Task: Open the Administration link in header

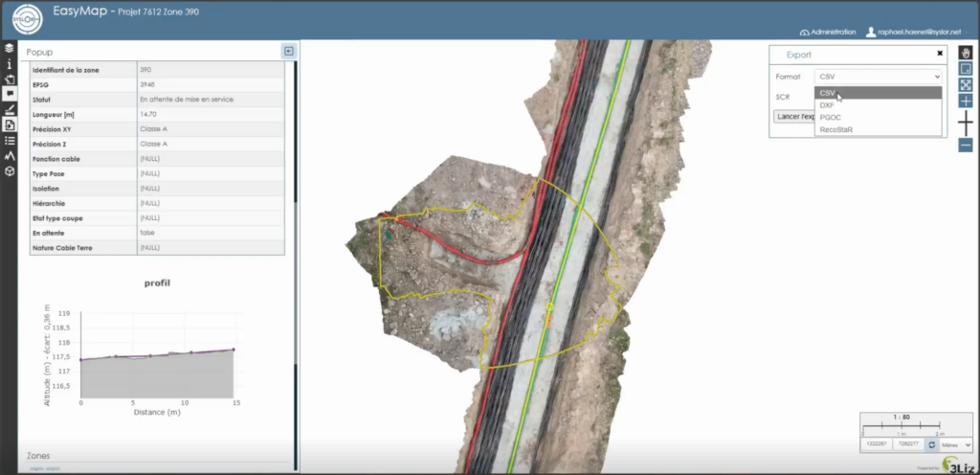Action: click(x=829, y=32)
